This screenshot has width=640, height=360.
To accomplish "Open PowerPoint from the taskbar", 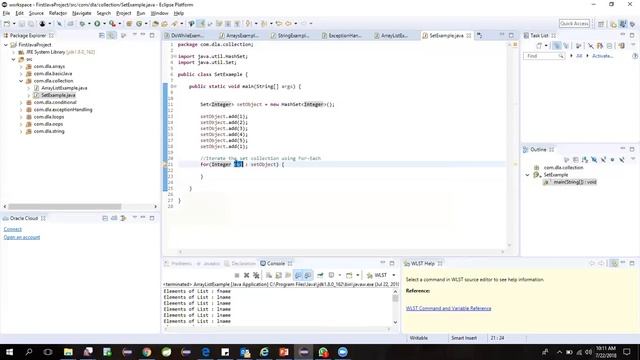I will (284, 352).
